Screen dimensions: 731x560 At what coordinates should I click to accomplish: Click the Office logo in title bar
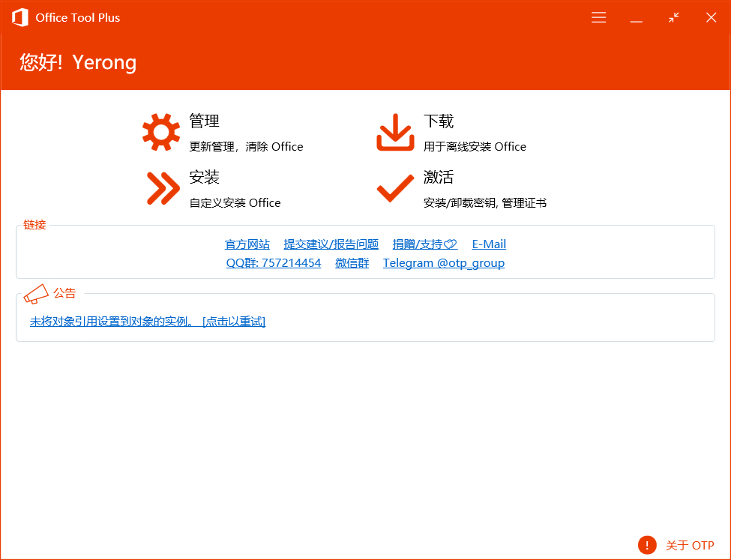20,18
